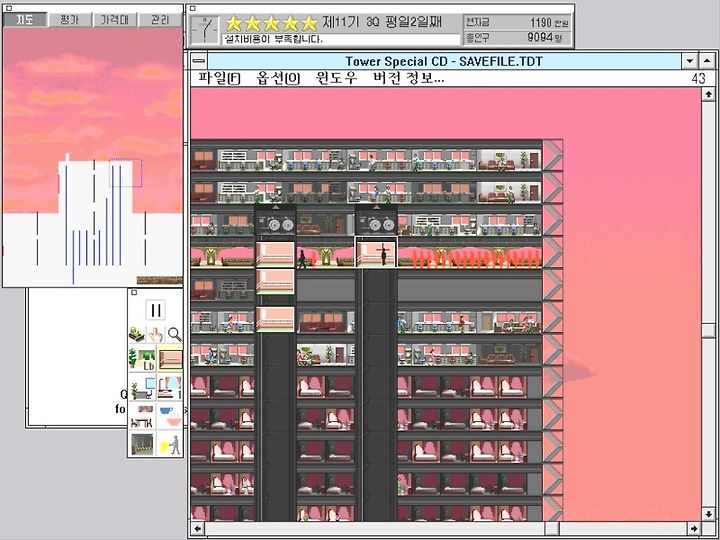This screenshot has width=720, height=540.
Task: Open the 윈도우 menu
Action: [x=336, y=78]
